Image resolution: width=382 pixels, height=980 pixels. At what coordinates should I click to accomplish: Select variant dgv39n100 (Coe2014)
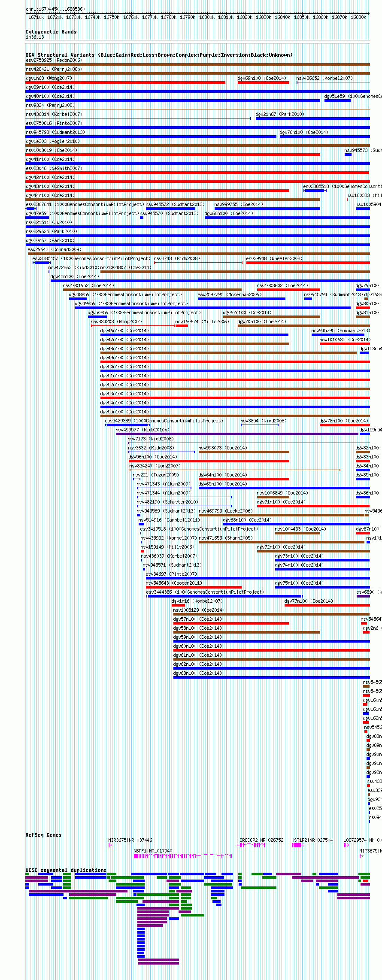pyautogui.click(x=50, y=87)
